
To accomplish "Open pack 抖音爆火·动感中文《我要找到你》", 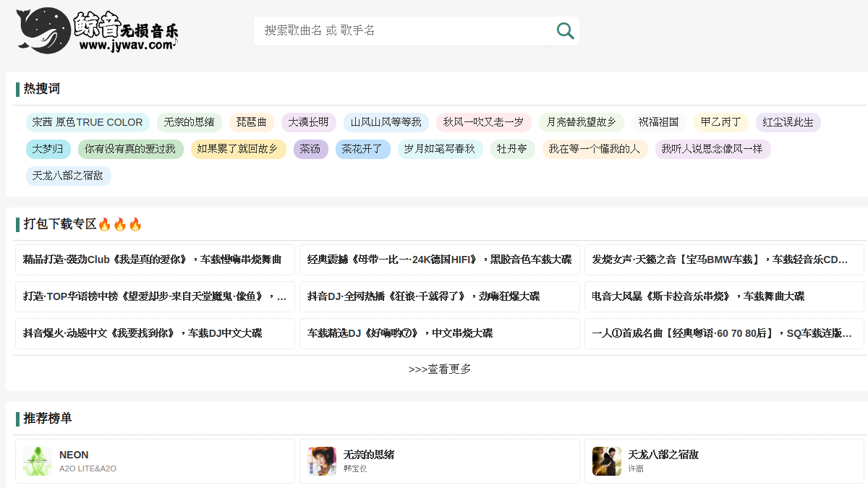I will tap(155, 333).
